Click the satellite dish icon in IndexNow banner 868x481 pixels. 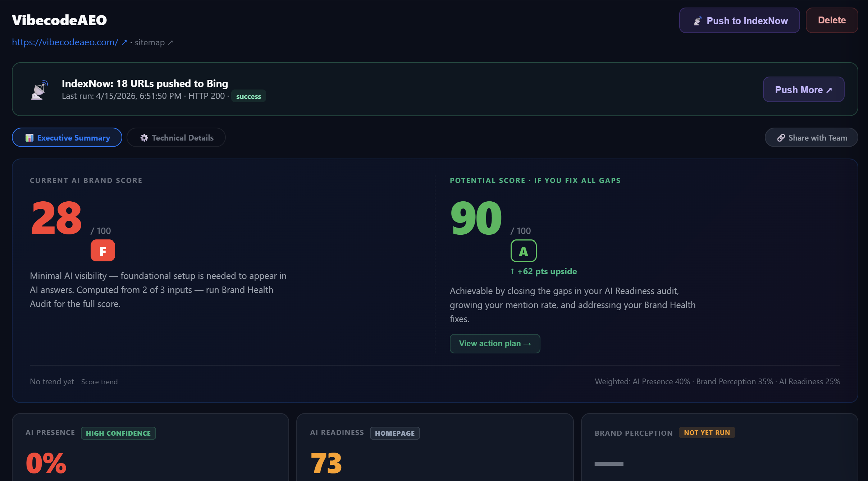pyautogui.click(x=39, y=90)
